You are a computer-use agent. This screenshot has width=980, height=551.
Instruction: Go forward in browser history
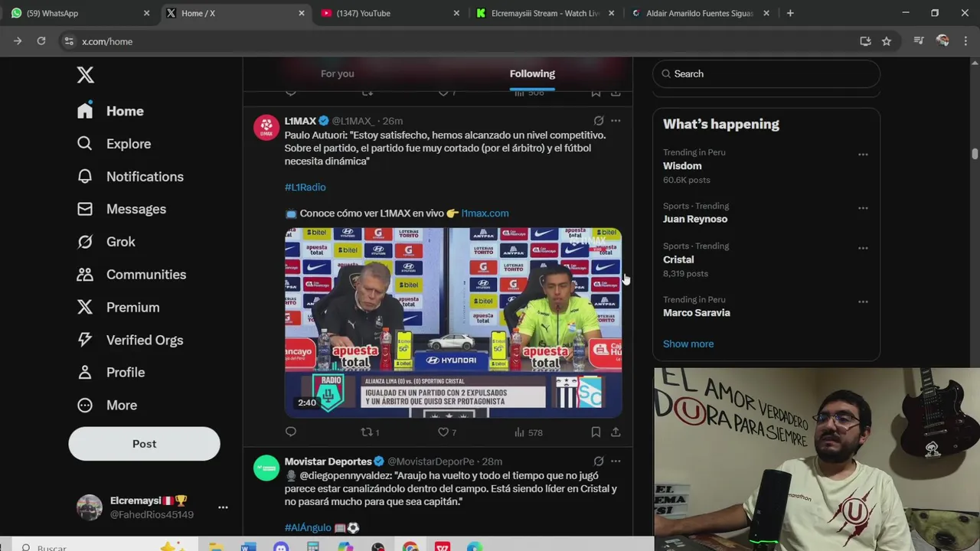18,41
